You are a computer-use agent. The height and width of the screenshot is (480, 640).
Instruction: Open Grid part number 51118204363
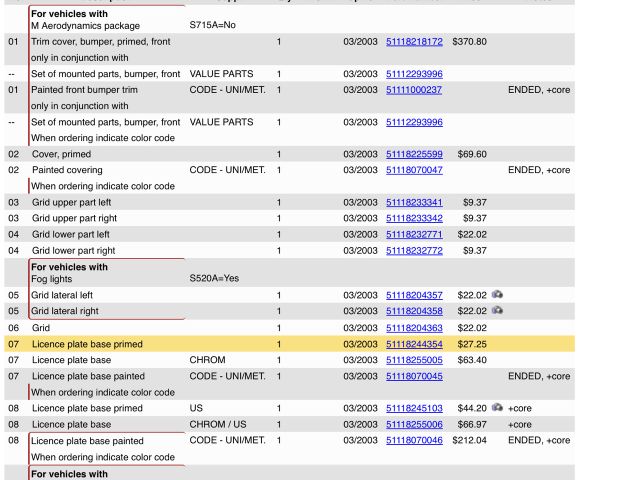pyautogui.click(x=414, y=327)
